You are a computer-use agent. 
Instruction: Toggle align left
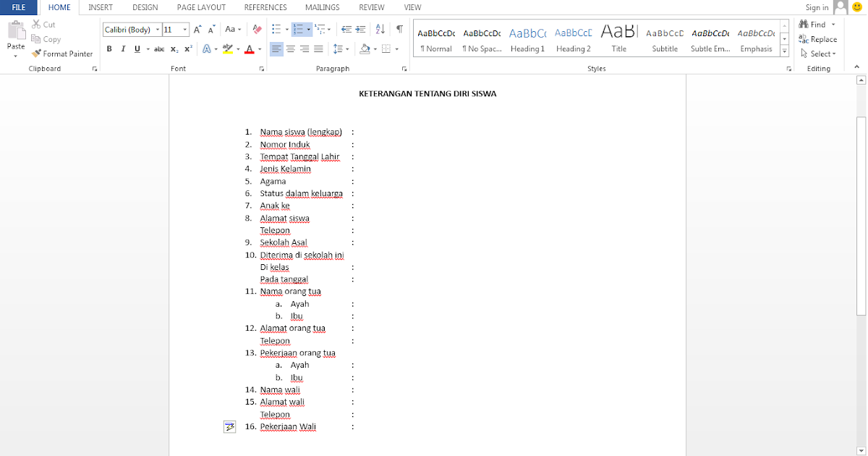click(x=276, y=49)
